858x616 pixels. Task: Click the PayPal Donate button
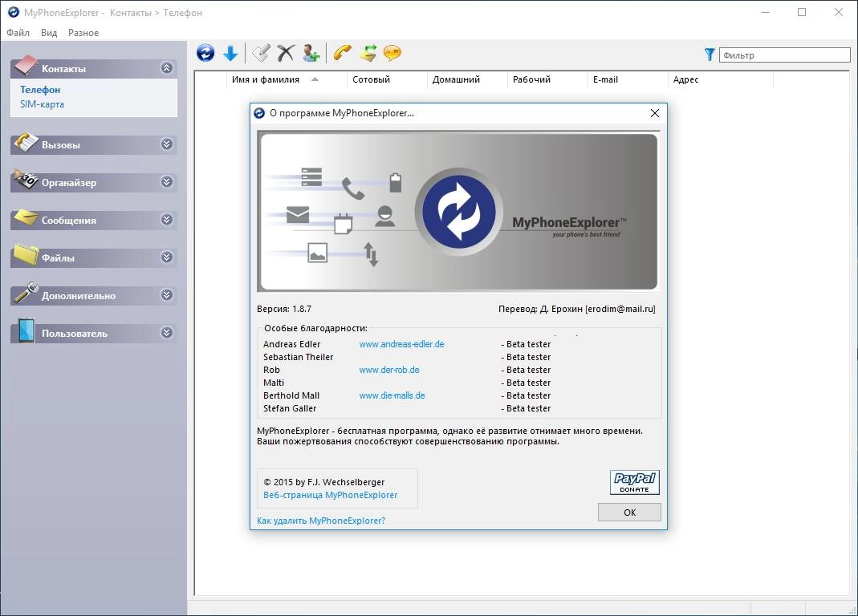tap(635, 483)
